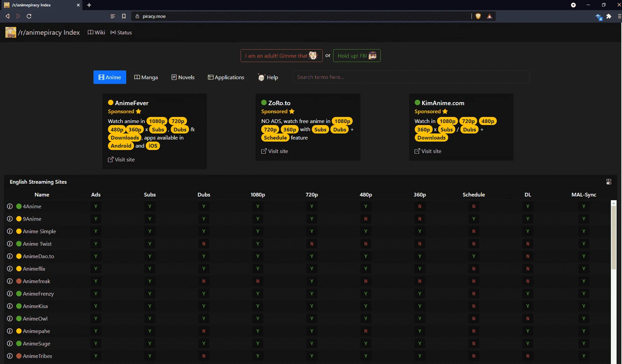622x364 pixels.
Task: Click the browser forward arrow
Action: pyautogui.click(x=18, y=16)
